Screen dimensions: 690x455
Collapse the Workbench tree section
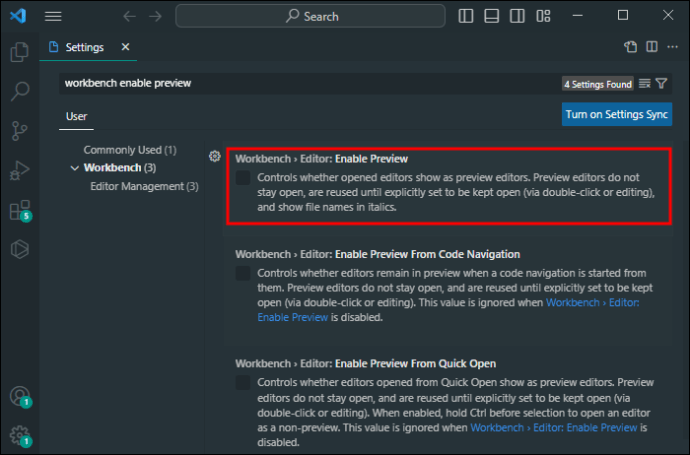(75, 168)
